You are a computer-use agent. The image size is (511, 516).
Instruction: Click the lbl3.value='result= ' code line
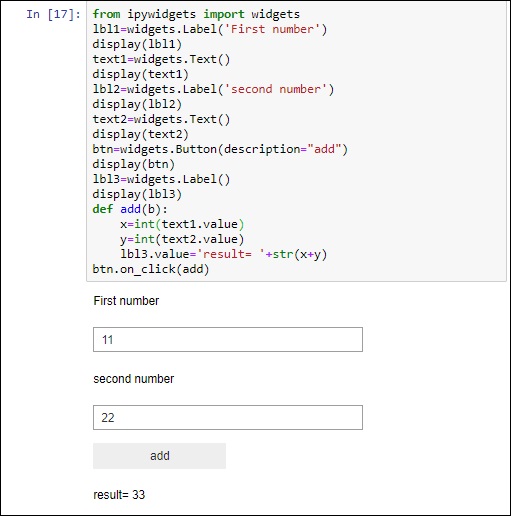[x=223, y=254]
